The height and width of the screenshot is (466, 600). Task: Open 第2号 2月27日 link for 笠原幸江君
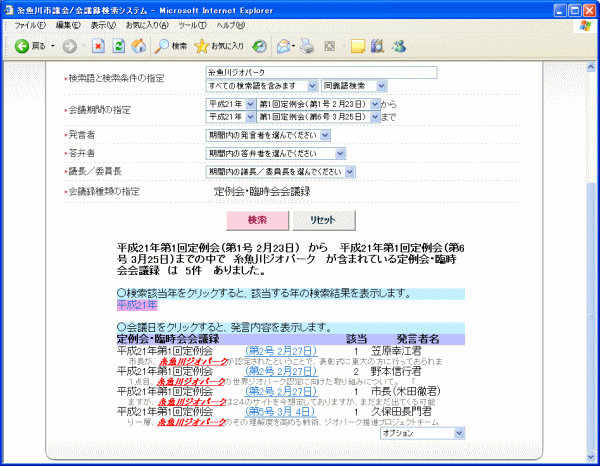(281, 351)
